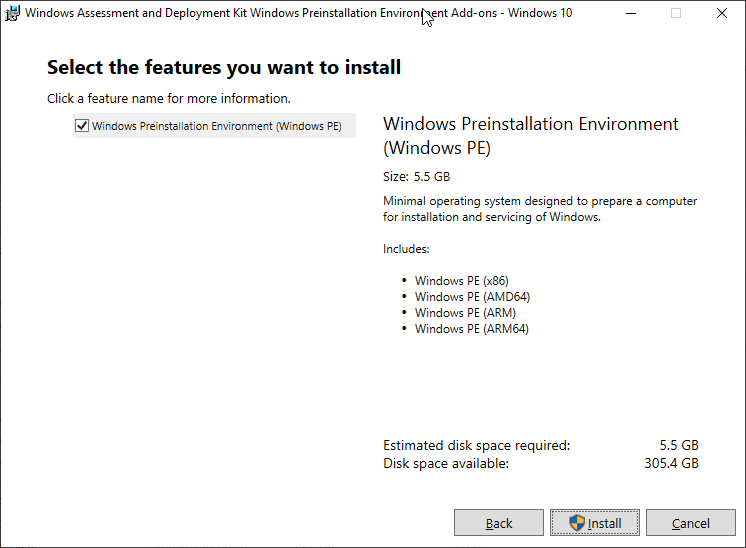Click the 'Size: 5.5 GB' text

tap(416, 177)
